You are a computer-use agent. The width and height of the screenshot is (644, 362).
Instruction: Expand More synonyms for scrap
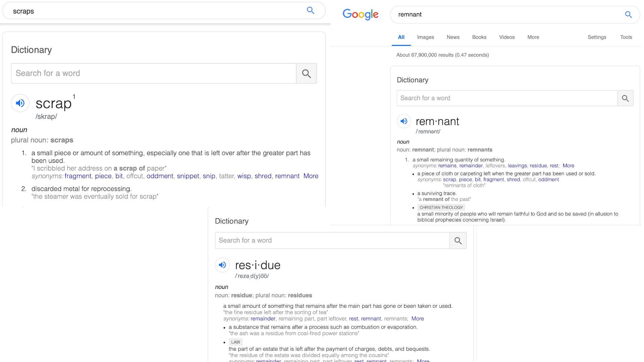tap(311, 176)
